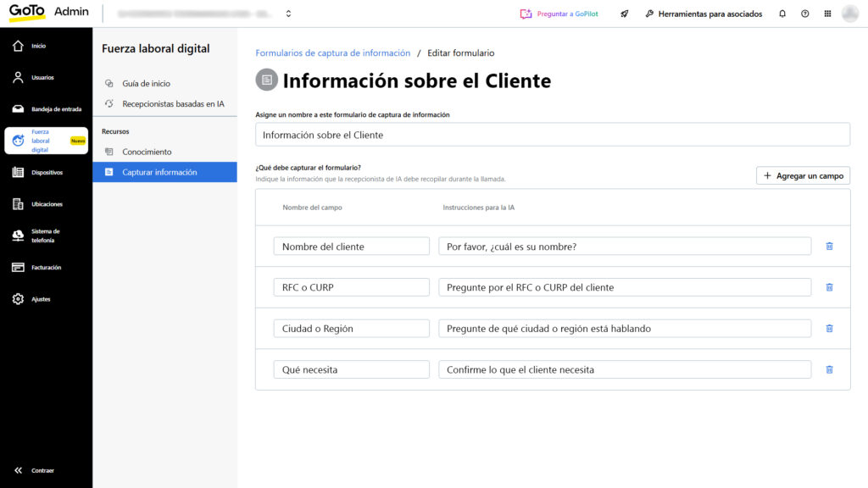Follow Formularios de captura de información breadcrumb
868x488 pixels.
pyautogui.click(x=332, y=53)
